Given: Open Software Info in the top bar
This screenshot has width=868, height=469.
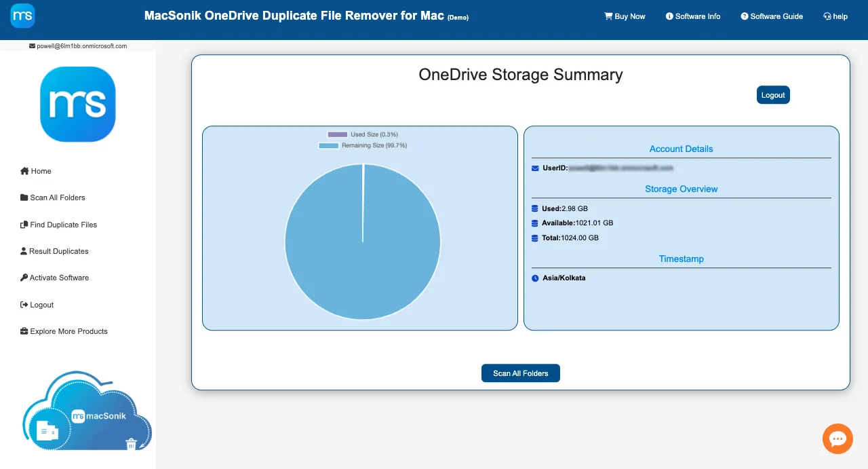Looking at the screenshot, I should (x=693, y=16).
